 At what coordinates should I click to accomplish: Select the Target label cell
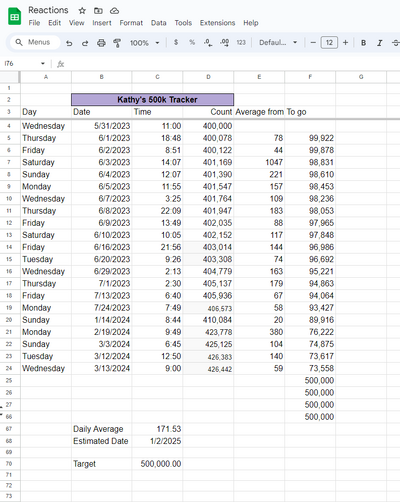tap(102, 464)
